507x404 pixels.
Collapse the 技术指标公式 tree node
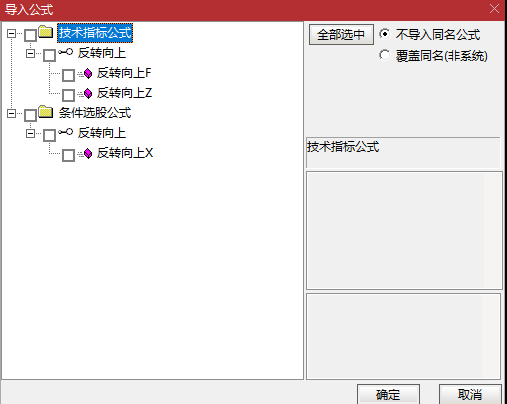(x=11, y=33)
